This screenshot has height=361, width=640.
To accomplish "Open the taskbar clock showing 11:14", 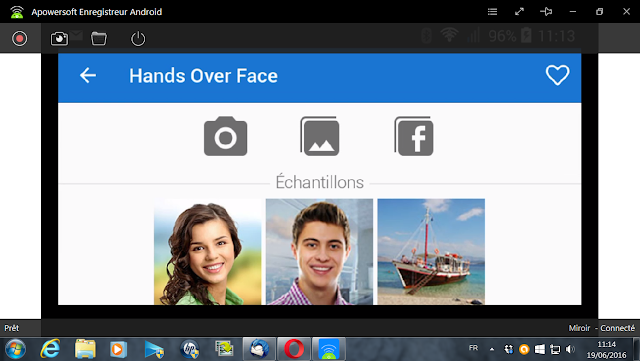I will point(607,350).
